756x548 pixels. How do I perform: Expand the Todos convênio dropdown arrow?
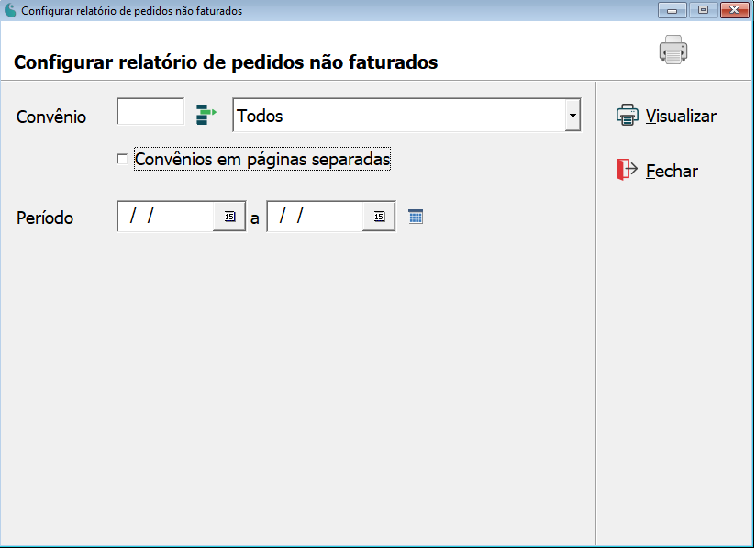pos(573,116)
